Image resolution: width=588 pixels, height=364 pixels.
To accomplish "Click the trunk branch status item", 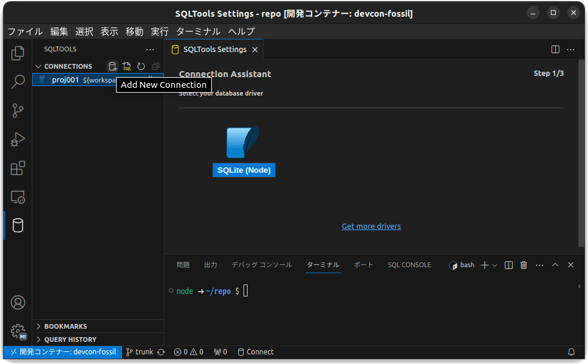I will [139, 352].
